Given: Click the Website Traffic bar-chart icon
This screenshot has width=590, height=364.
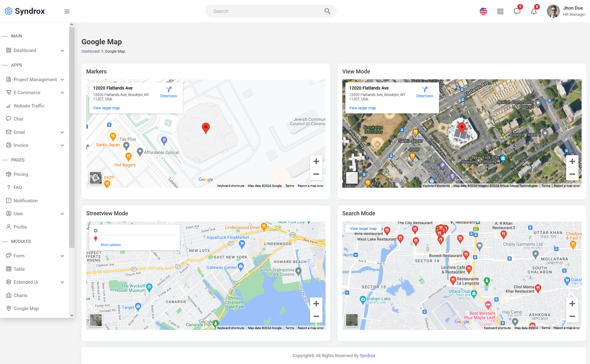Looking at the screenshot, I should [8, 106].
